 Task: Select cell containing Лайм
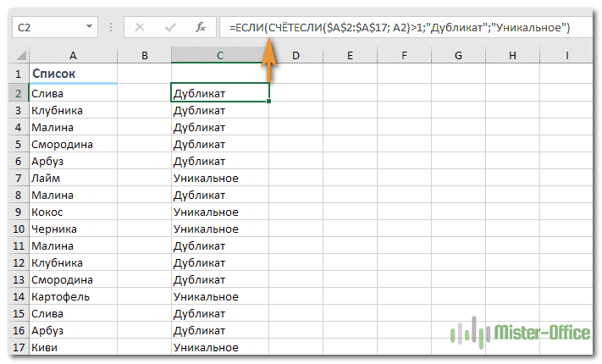(x=73, y=178)
